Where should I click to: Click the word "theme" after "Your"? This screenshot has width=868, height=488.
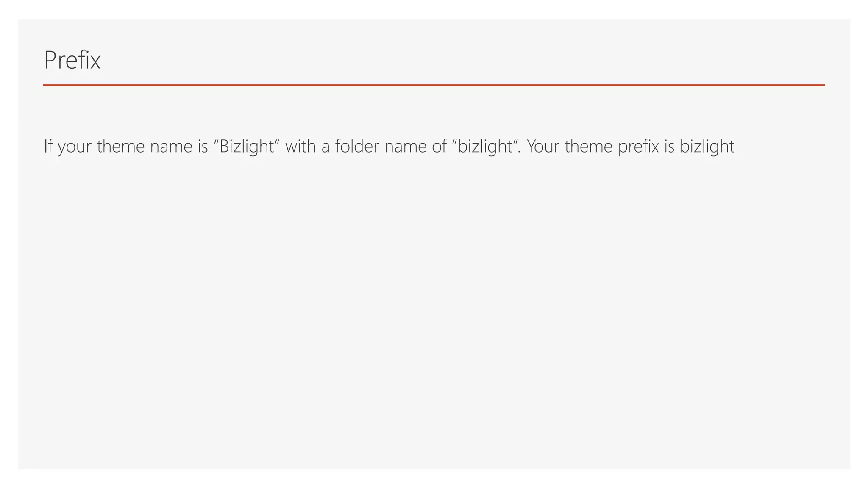[x=589, y=146]
